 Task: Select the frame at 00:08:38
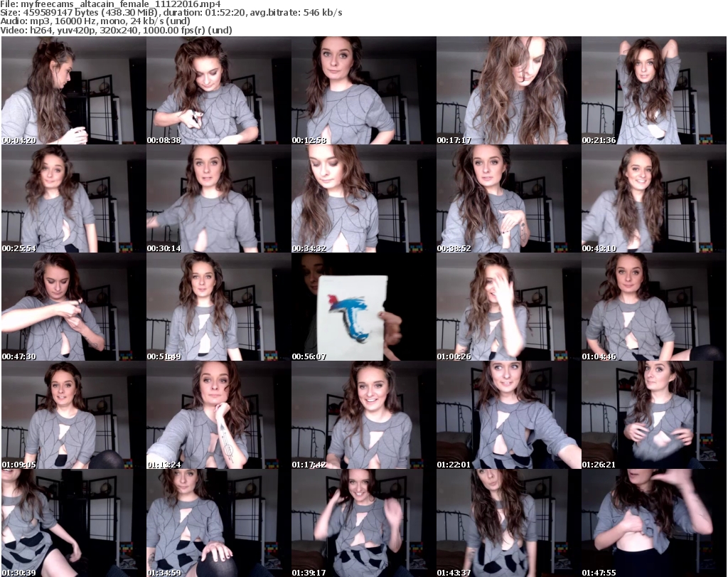218,90
